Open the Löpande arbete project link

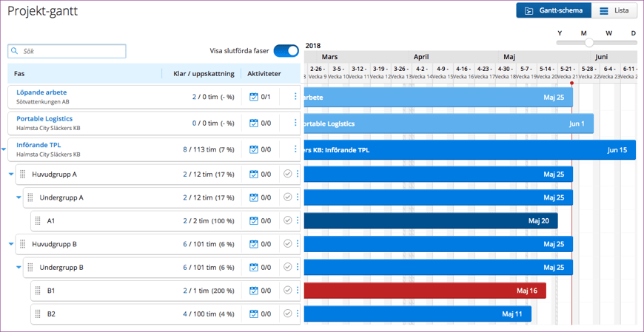coord(41,92)
